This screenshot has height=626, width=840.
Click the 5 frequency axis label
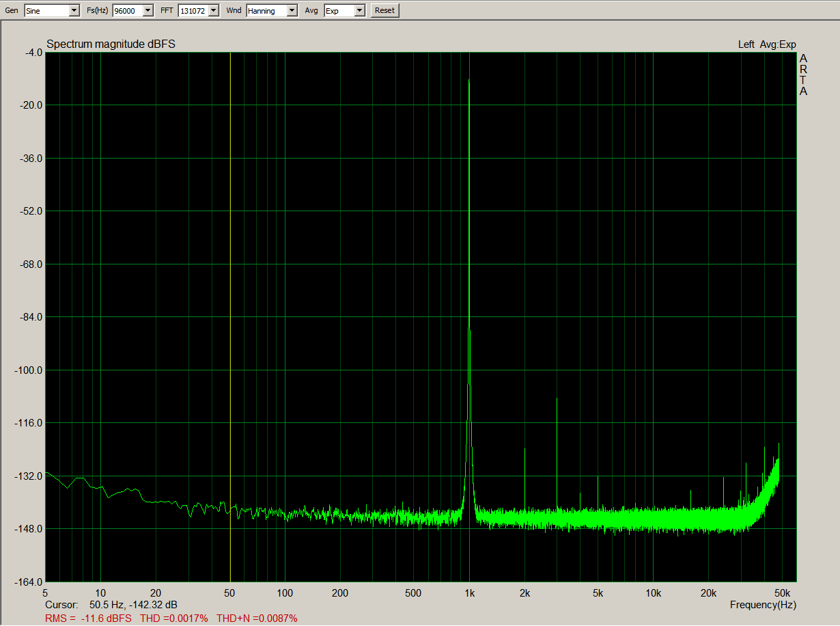click(45, 593)
